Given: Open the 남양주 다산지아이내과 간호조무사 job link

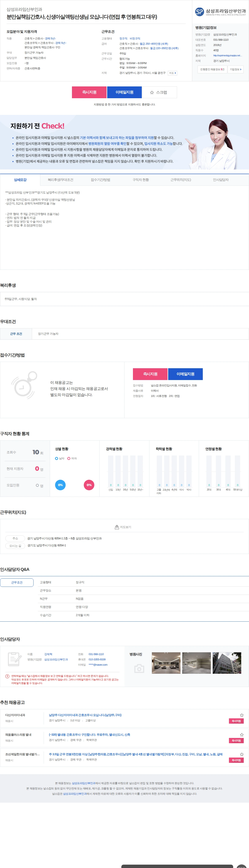Looking at the screenshot, I should pyautogui.click(x=85, y=715).
